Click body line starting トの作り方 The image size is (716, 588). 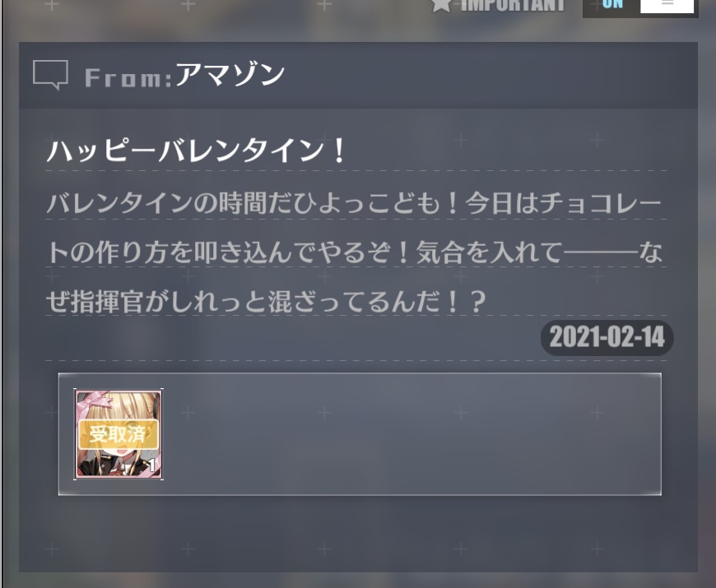(355, 252)
